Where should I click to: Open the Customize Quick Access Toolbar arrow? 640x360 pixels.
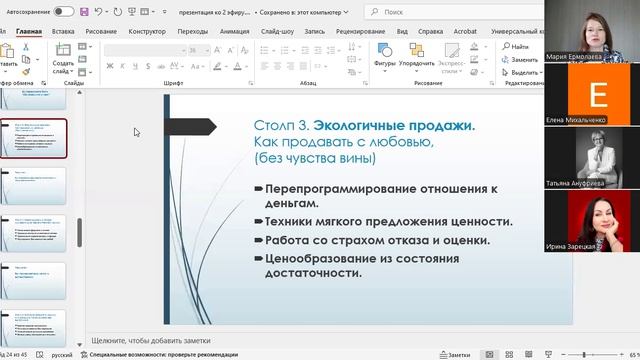(164, 12)
